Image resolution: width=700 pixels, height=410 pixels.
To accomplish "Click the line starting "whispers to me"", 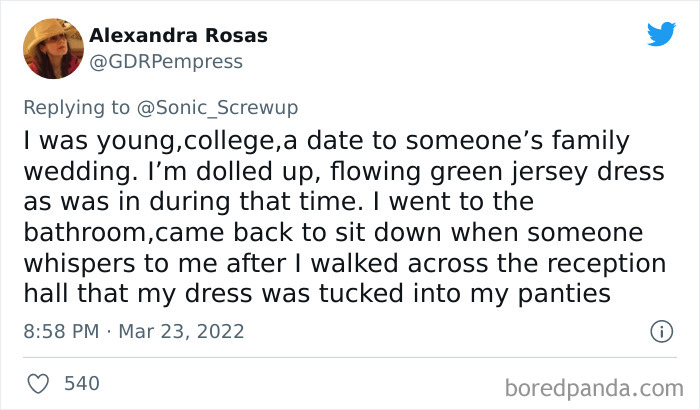I will (x=341, y=262).
